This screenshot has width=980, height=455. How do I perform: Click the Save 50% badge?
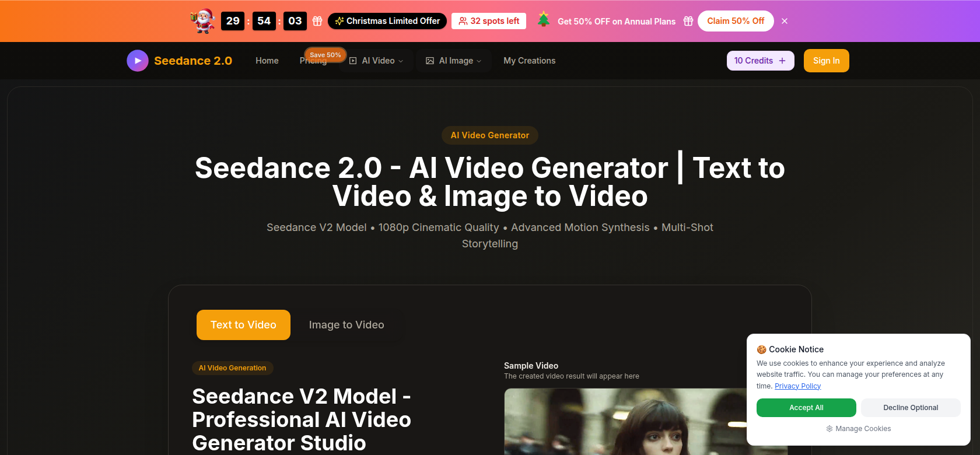coord(325,55)
